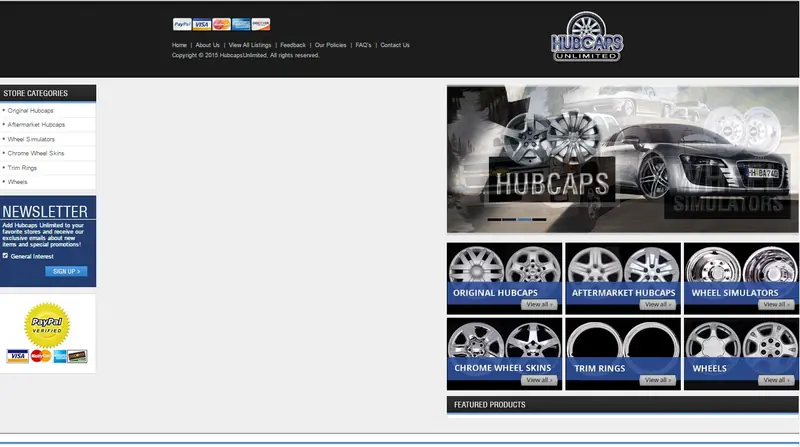The width and height of the screenshot is (800, 447).
Task: Click the PayPal Verified seal
Action: pyautogui.click(x=47, y=325)
